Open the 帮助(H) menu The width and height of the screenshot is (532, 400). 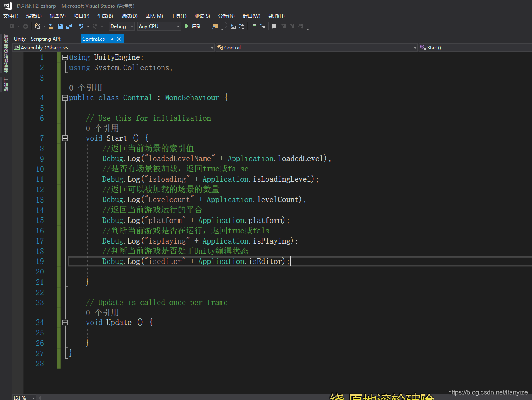pos(276,16)
